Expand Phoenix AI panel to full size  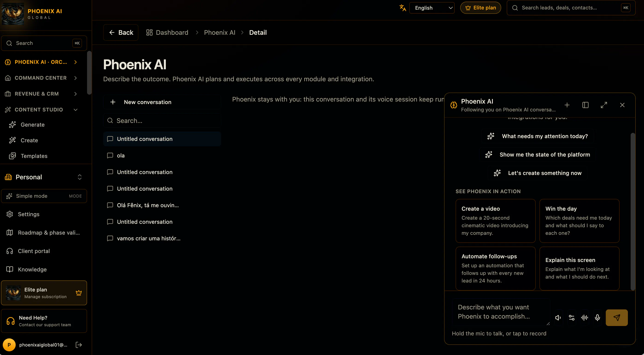[604, 105]
